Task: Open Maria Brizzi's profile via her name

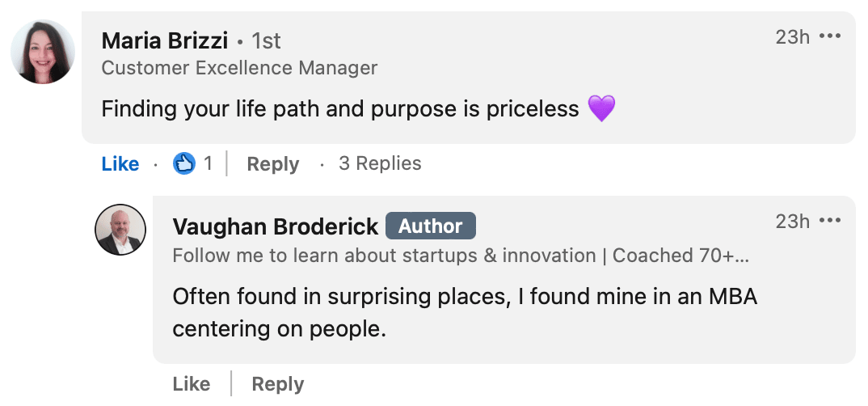Action: (165, 40)
